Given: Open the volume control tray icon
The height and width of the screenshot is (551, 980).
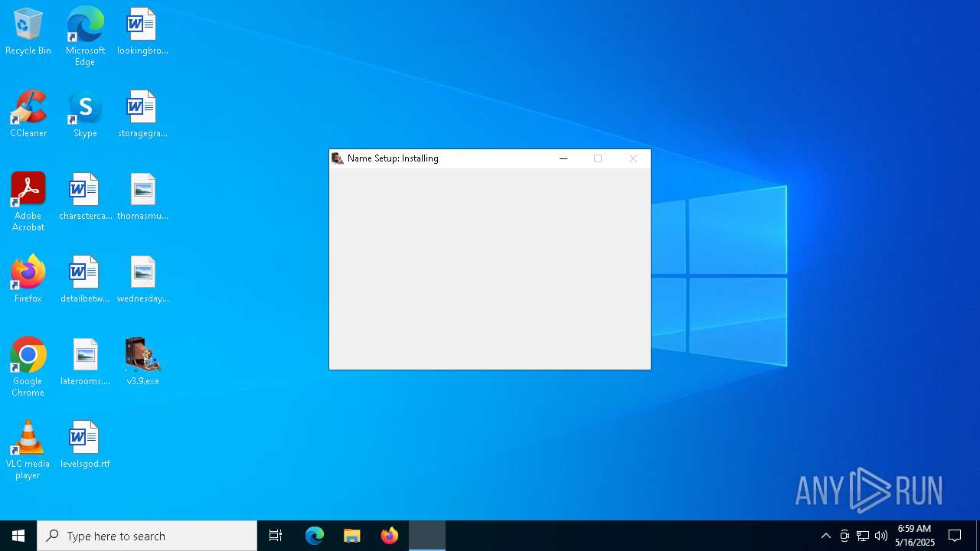Looking at the screenshot, I should point(881,536).
